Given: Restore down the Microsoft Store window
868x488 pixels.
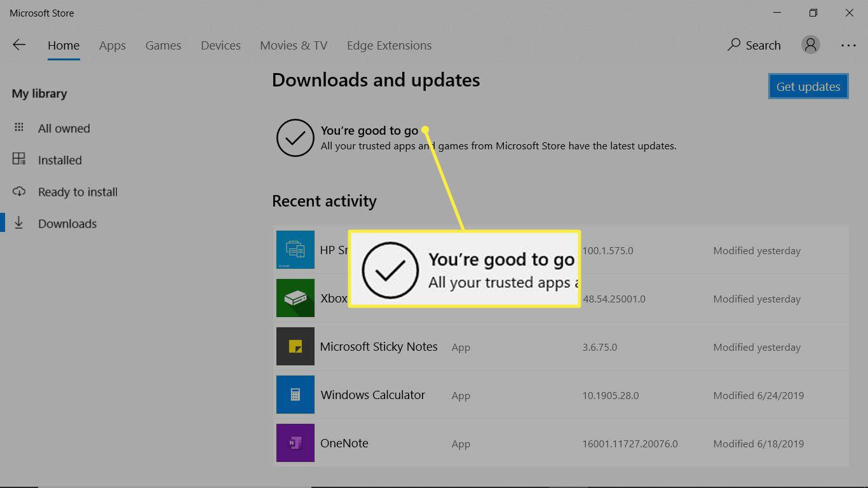Looking at the screenshot, I should 813,13.
